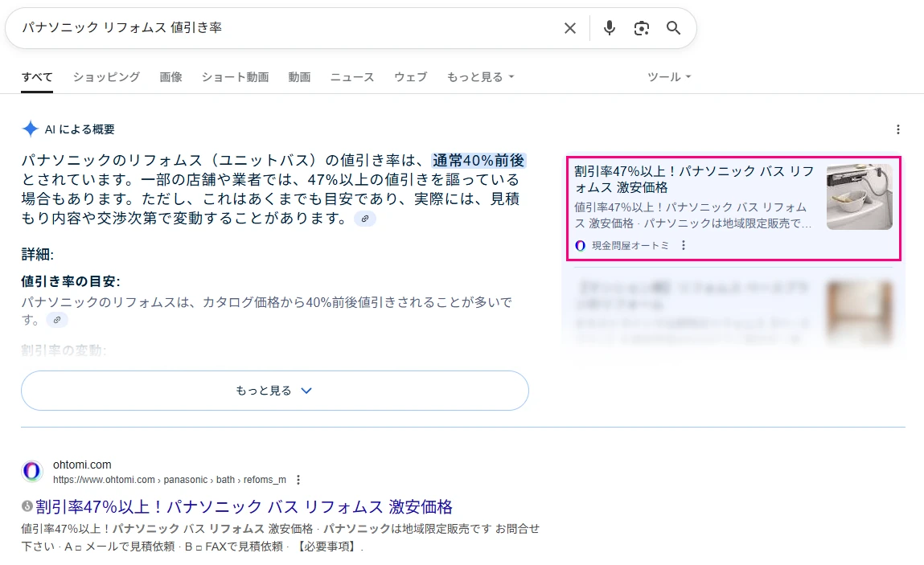Open ツール dropdown

(x=669, y=77)
